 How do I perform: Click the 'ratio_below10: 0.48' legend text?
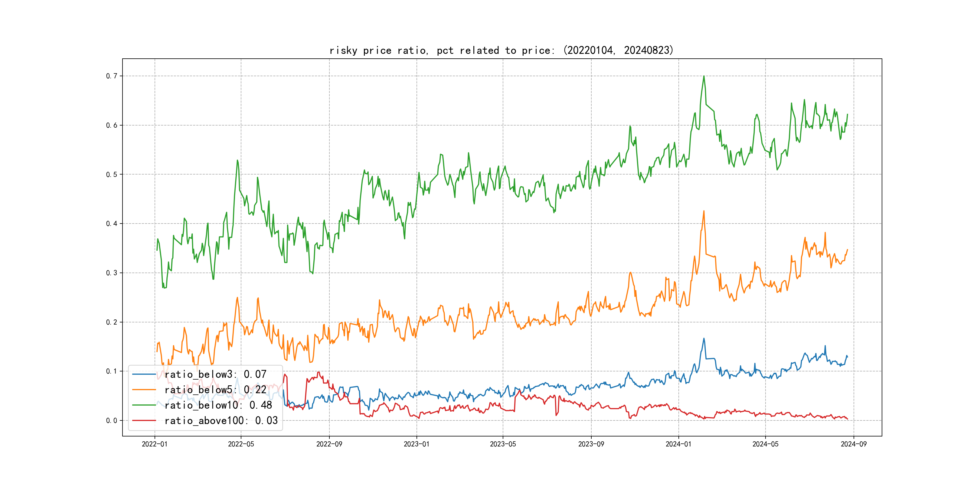coord(218,405)
